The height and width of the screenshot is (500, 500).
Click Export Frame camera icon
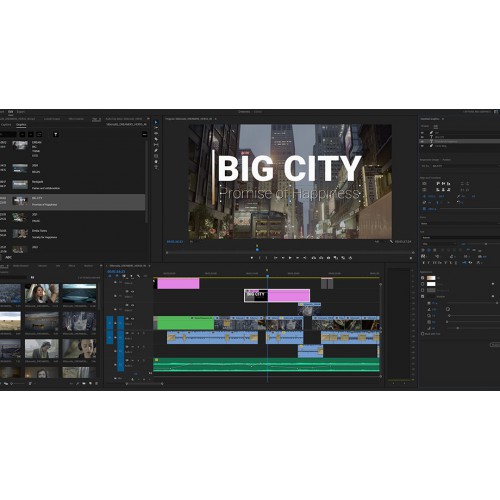[x=328, y=258]
